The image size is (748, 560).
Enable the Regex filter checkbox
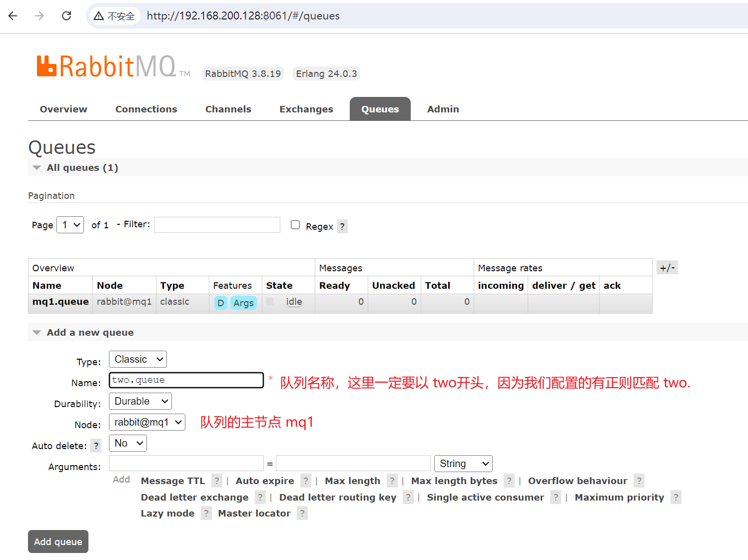pyautogui.click(x=295, y=224)
